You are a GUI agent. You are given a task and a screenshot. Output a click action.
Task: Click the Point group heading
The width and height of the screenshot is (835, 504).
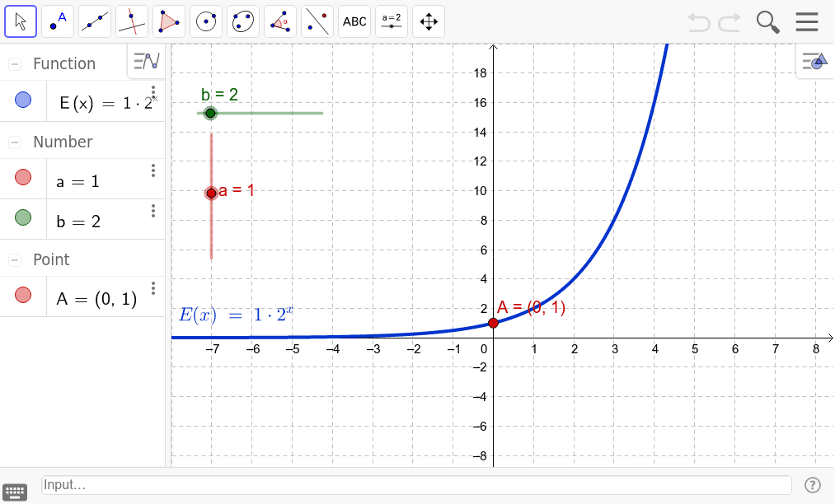(x=51, y=259)
